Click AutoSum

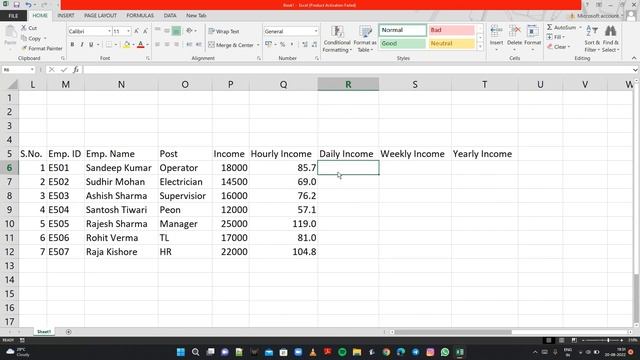(561, 27)
